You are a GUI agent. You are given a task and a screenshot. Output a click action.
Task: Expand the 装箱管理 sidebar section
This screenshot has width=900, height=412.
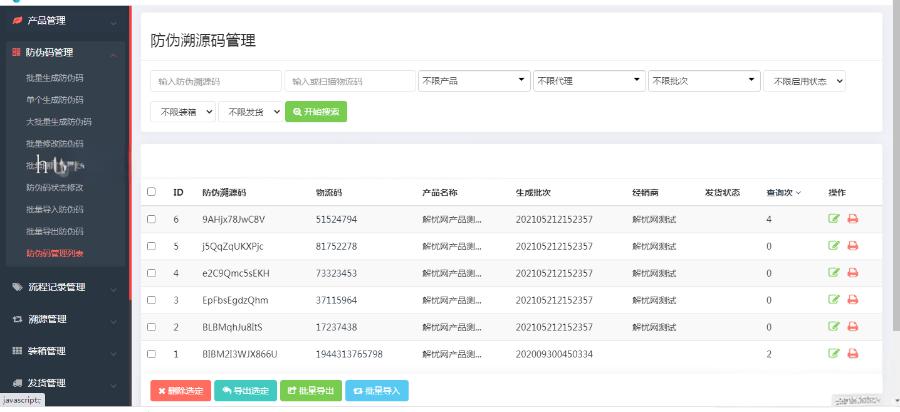(x=63, y=351)
